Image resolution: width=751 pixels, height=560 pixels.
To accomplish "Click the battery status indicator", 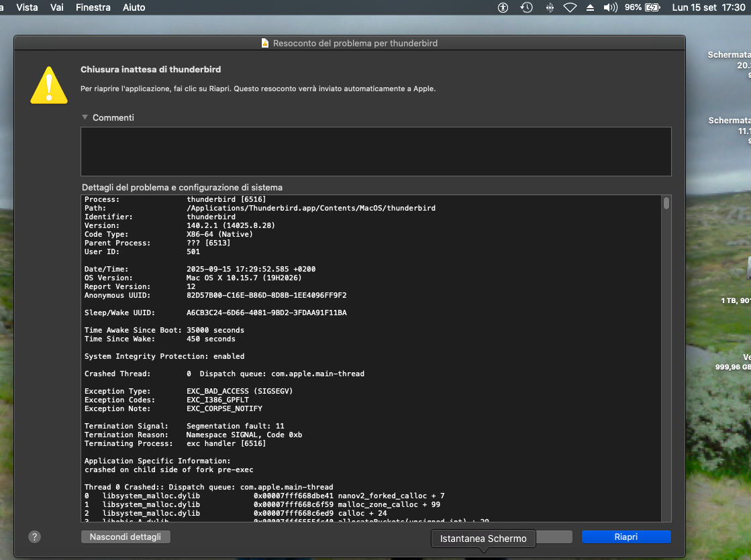I will tap(642, 7).
